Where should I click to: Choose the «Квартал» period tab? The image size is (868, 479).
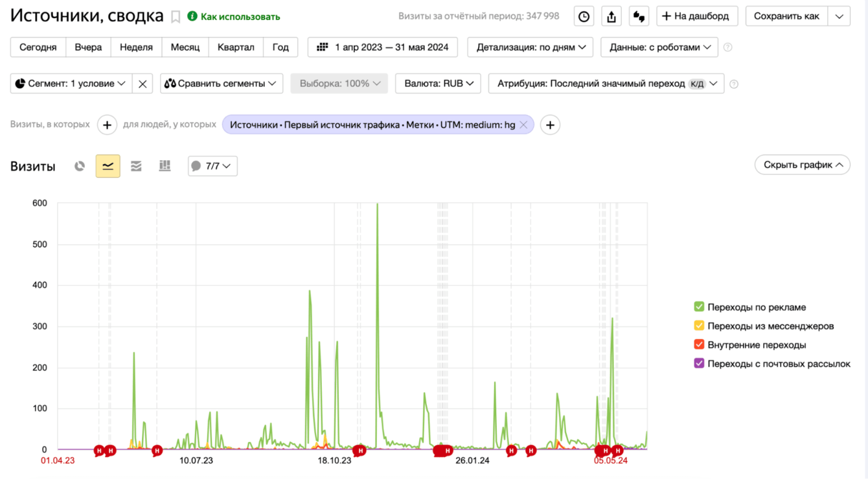tap(236, 47)
